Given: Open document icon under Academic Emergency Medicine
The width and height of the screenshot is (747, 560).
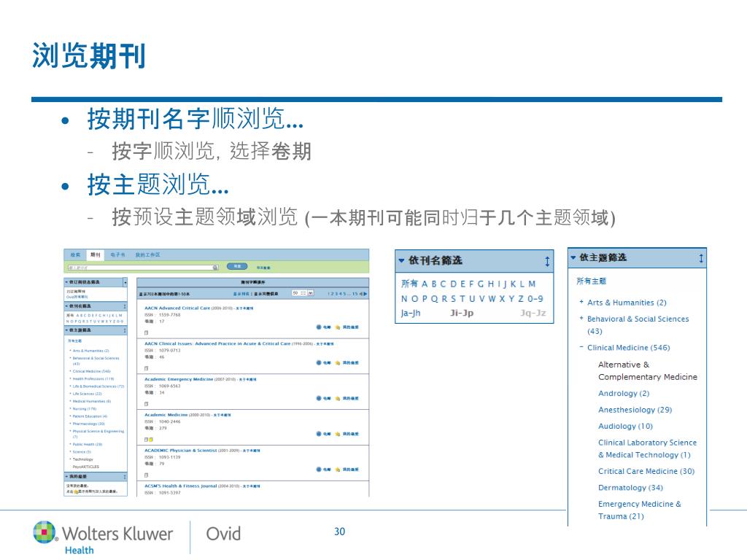Looking at the screenshot, I should point(146,404).
